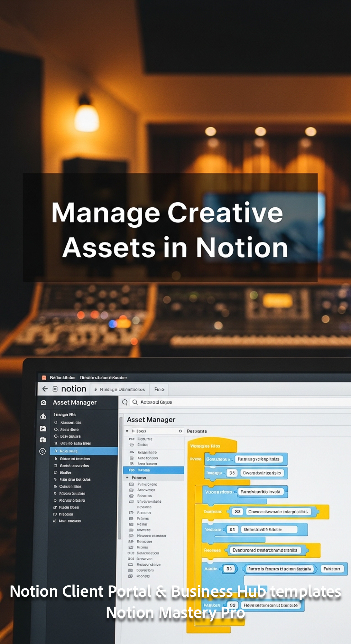
Task: Go back using the left arrow beside notion
Action: 45,389
